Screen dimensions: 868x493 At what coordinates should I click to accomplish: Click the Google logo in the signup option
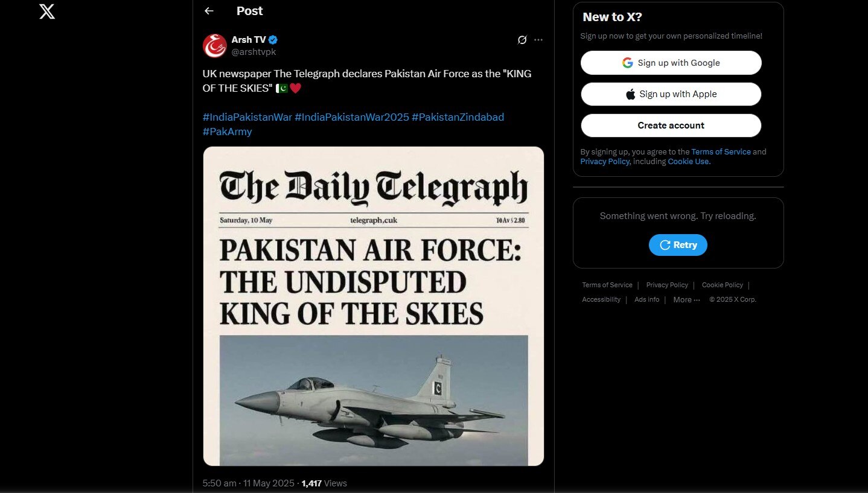click(x=628, y=62)
